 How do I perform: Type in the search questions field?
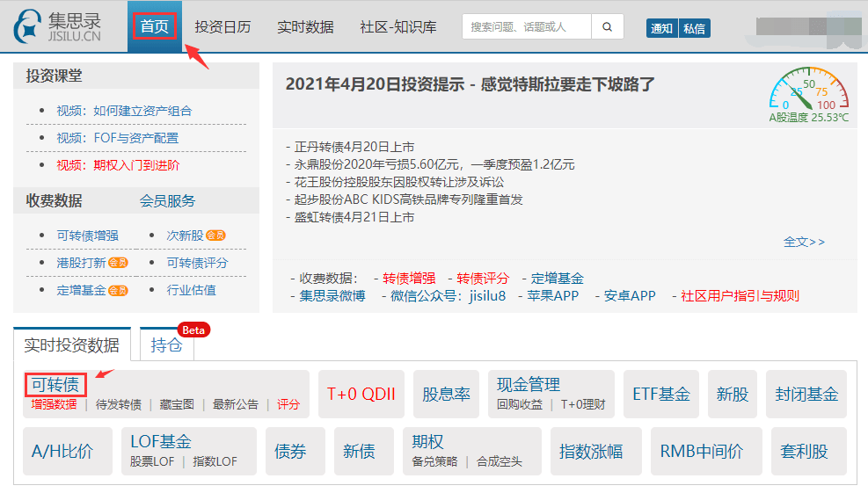click(x=528, y=27)
